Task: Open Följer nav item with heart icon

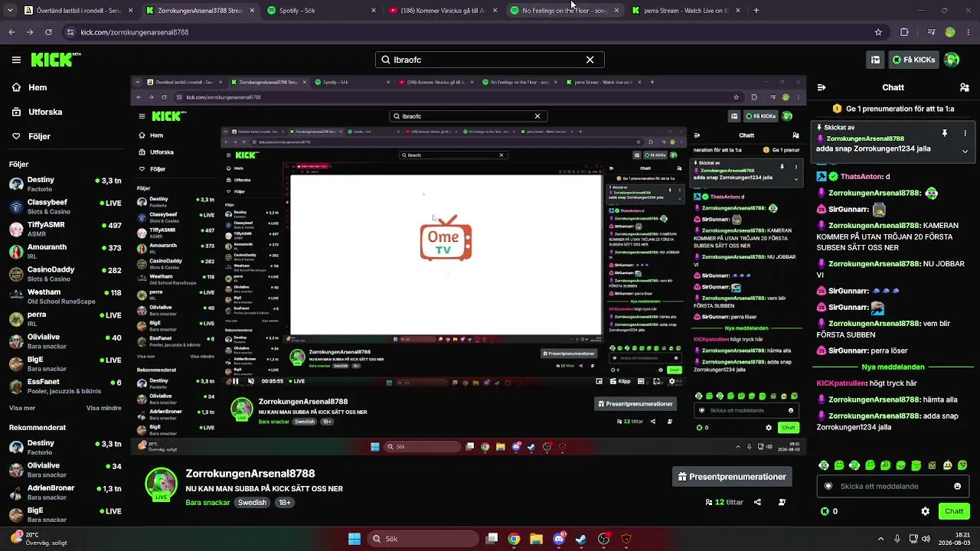Action: (31, 136)
